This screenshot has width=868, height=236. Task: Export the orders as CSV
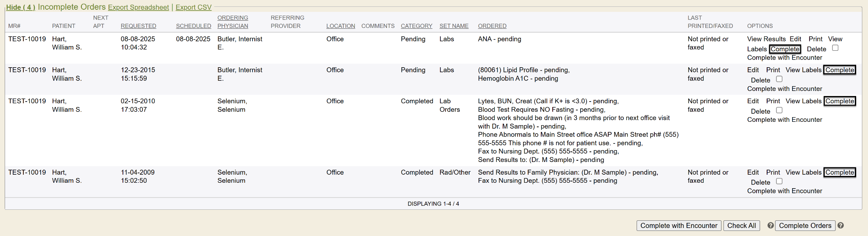coord(193,7)
